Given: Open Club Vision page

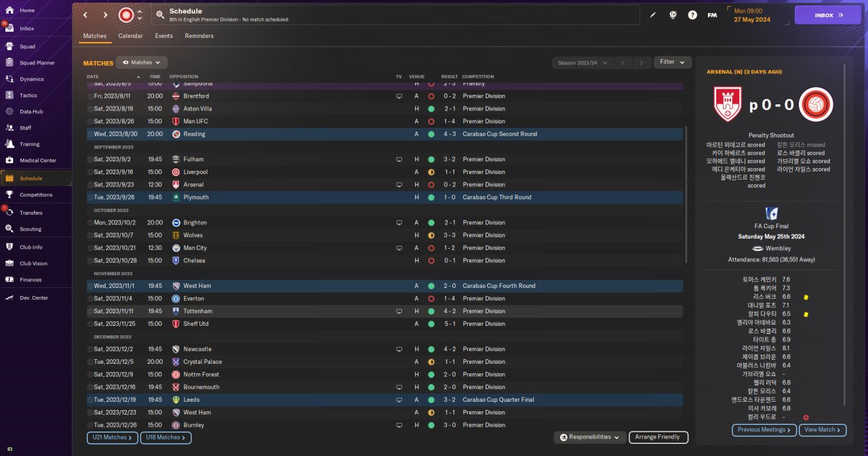Looking at the screenshot, I should [x=33, y=264].
